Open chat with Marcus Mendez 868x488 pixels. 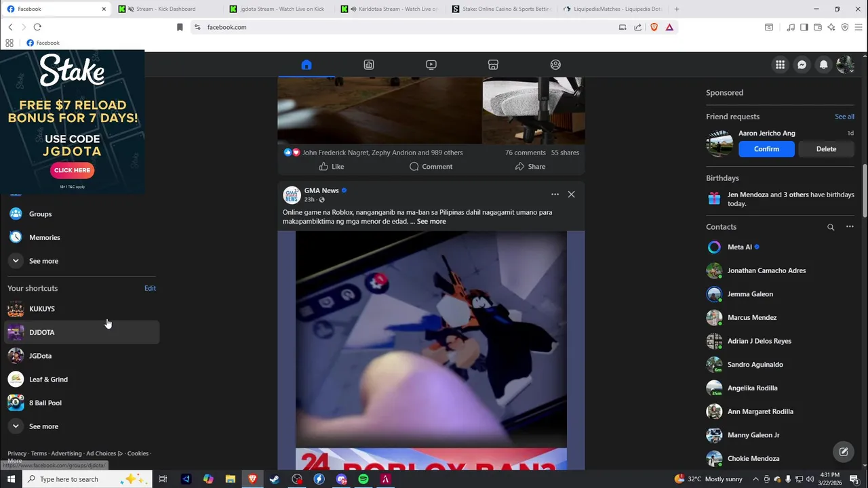click(780, 318)
